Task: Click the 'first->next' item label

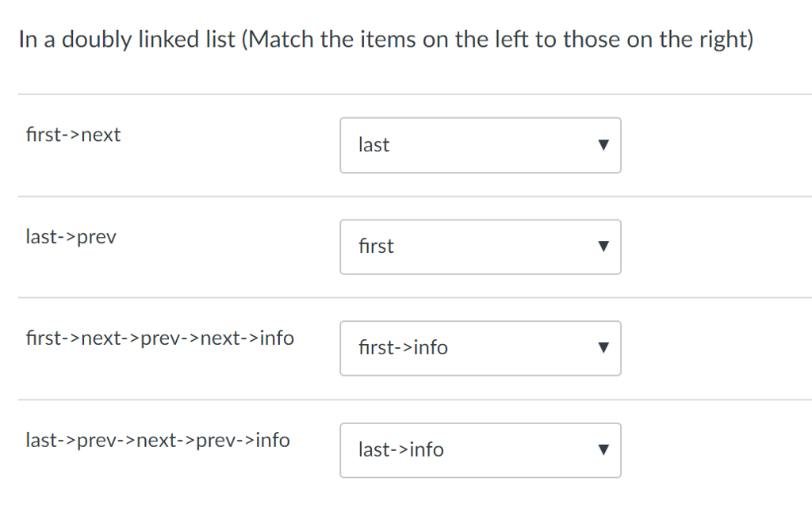Action: pyautogui.click(x=73, y=135)
